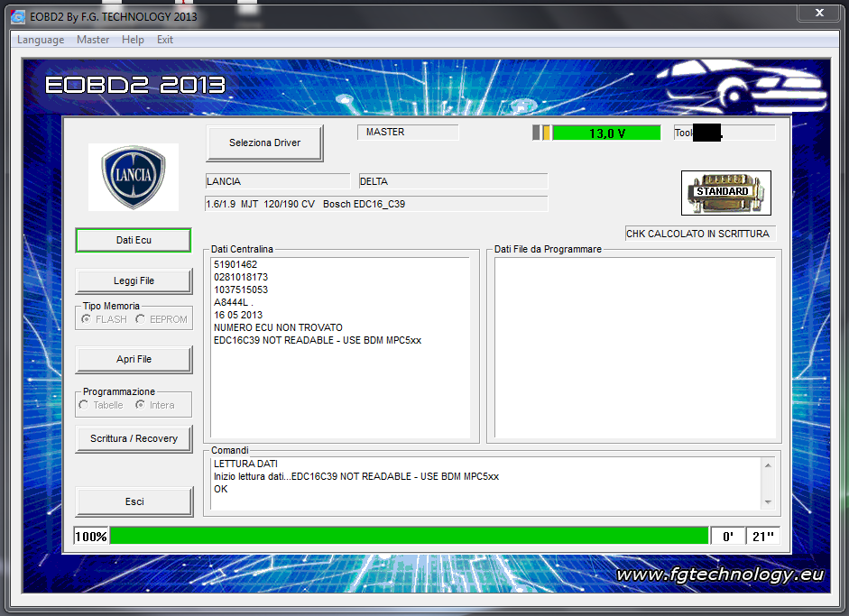
Task: Open the Master menu
Action: [93, 40]
